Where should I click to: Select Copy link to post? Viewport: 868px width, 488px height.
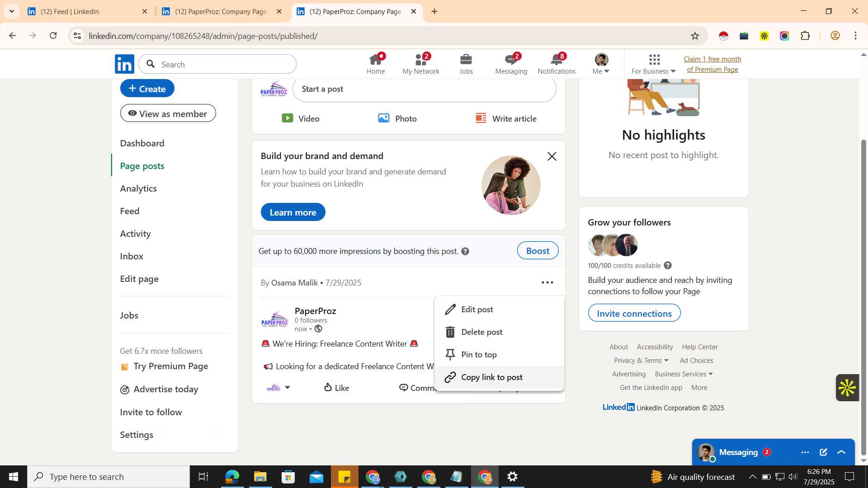[499, 377]
